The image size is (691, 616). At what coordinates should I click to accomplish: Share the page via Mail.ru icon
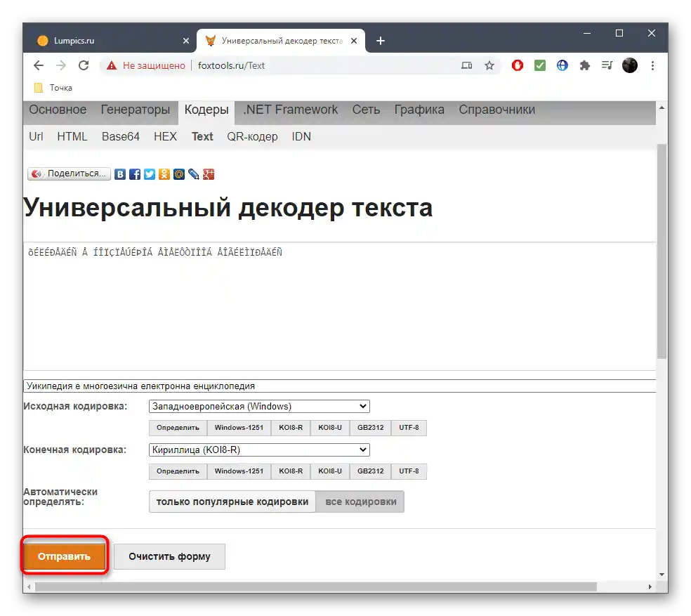(x=179, y=174)
